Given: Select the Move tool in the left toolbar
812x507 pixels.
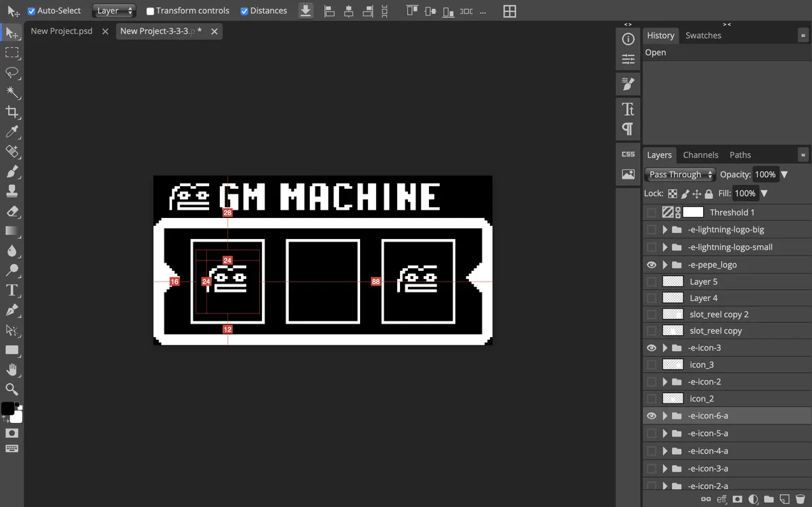Looking at the screenshot, I should [x=12, y=32].
